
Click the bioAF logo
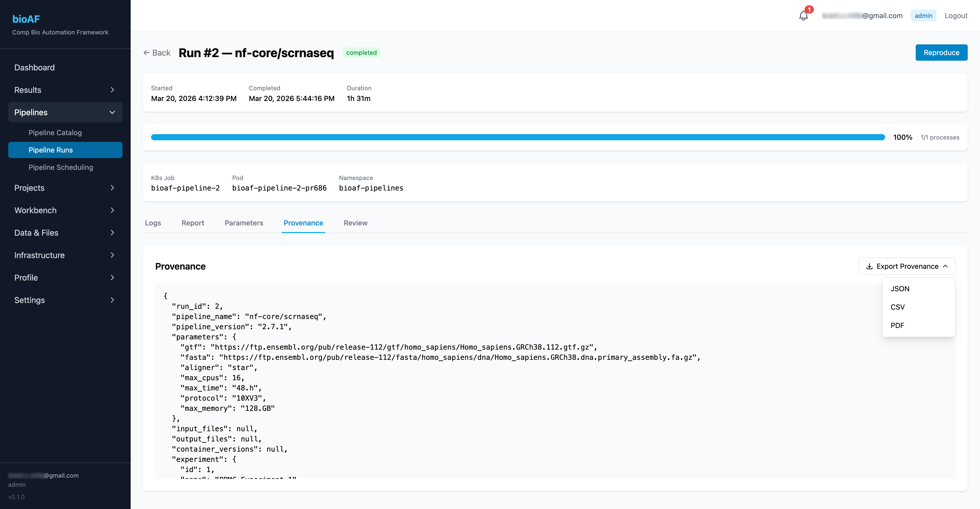[x=26, y=19]
